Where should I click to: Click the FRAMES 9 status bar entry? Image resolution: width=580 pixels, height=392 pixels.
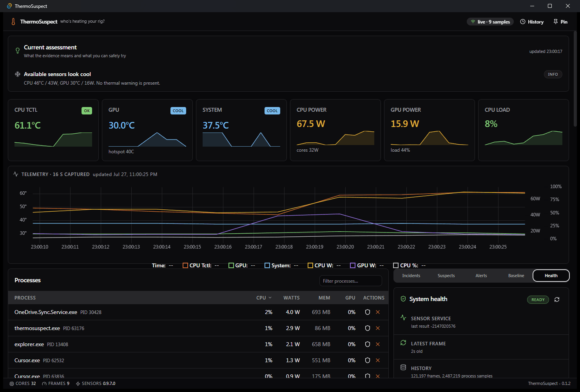pyautogui.click(x=56, y=383)
